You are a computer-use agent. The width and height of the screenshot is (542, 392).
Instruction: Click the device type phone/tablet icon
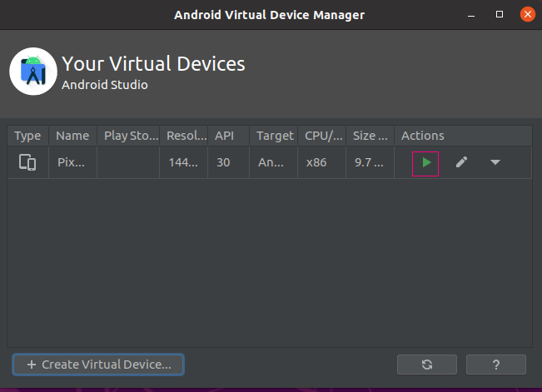pyautogui.click(x=27, y=162)
